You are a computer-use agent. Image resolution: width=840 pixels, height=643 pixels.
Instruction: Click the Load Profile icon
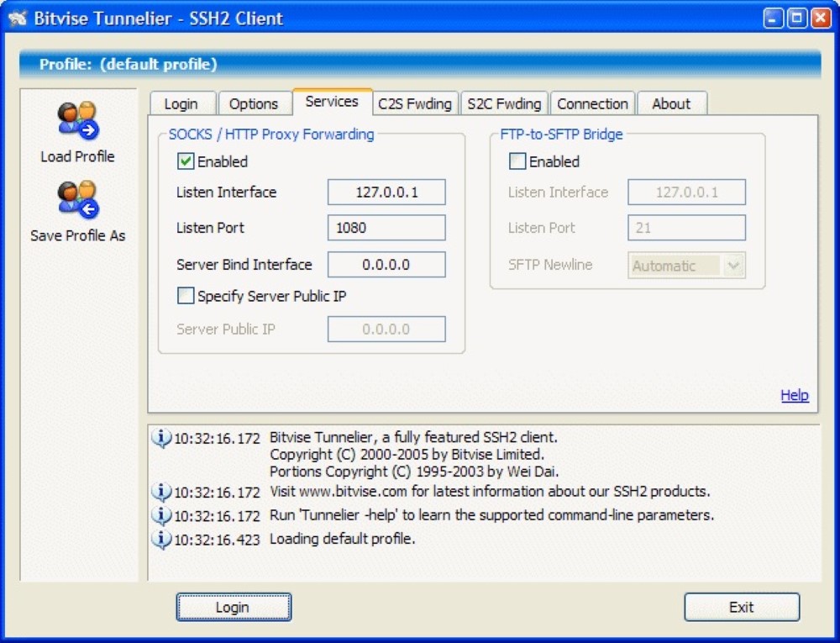[78, 120]
